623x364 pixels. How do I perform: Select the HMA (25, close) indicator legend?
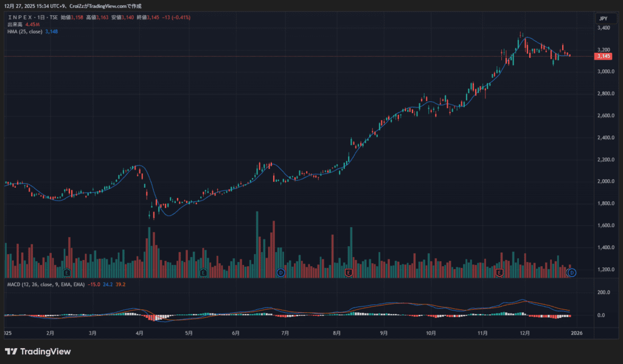24,31
